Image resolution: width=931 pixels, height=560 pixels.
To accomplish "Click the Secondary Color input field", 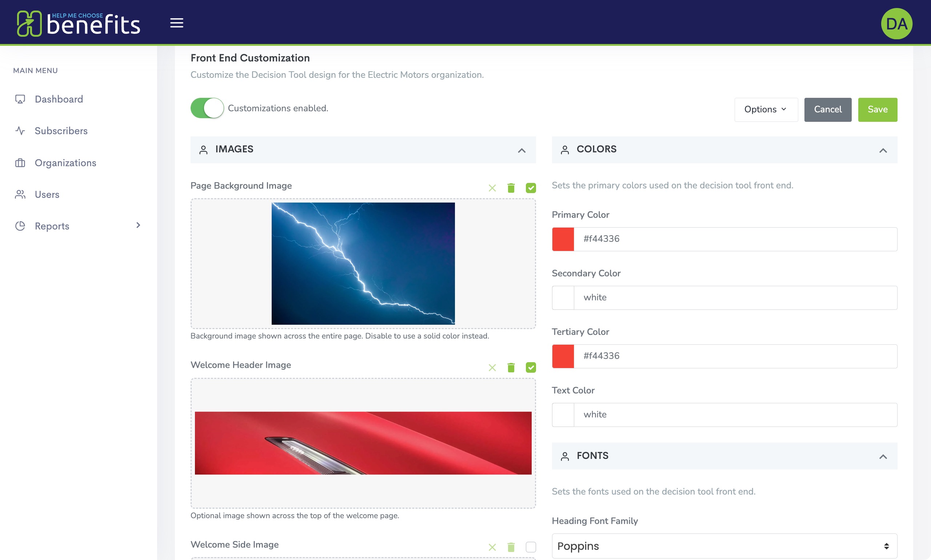I will 735,297.
